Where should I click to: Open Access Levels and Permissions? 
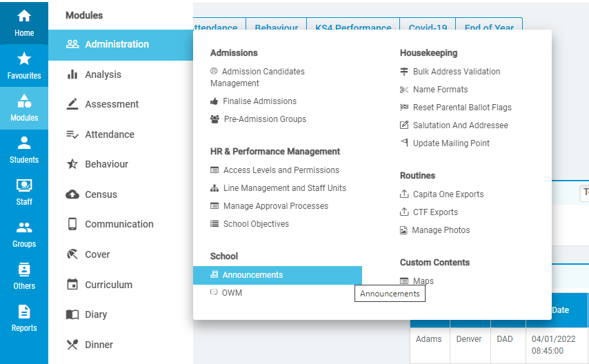pos(281,170)
